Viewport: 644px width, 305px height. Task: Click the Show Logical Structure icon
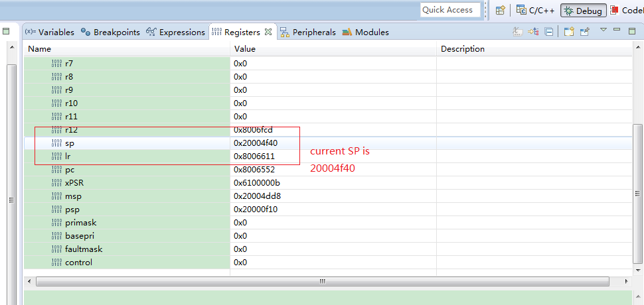pos(533,31)
